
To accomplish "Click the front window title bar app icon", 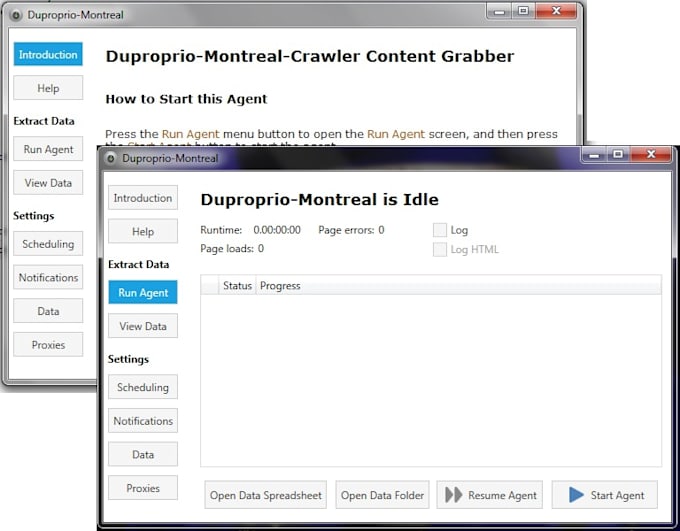I will coord(111,158).
